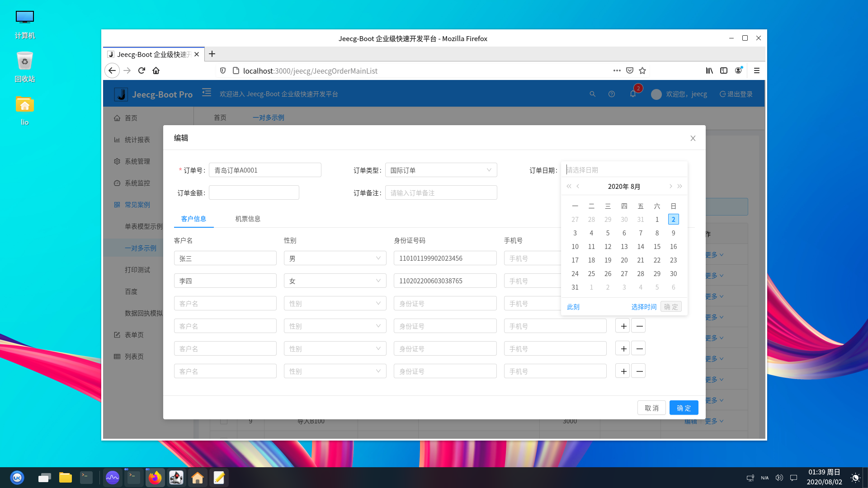868x488 pixels.
Task: Jump to previous year in calendar
Action: pos(569,186)
